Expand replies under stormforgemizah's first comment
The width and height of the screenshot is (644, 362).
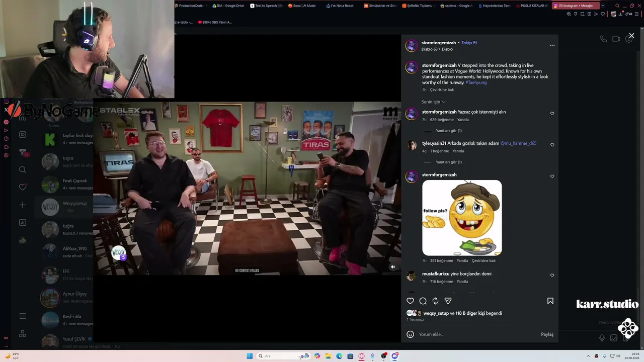tap(449, 131)
